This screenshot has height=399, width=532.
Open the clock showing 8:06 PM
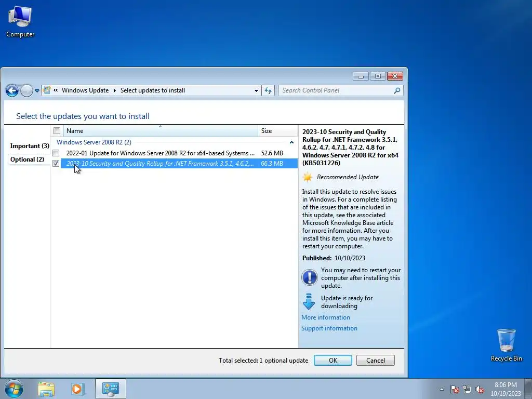pyautogui.click(x=506, y=389)
